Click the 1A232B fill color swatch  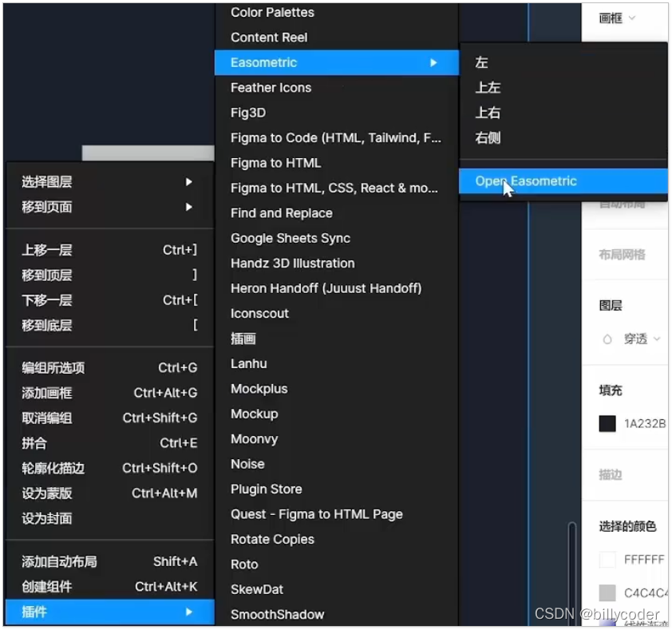pos(607,424)
